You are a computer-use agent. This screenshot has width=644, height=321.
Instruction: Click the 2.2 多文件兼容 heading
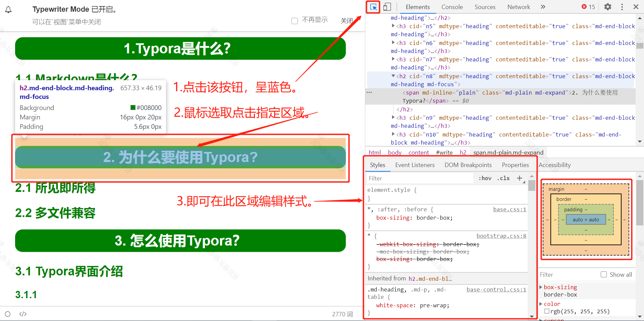point(55,213)
